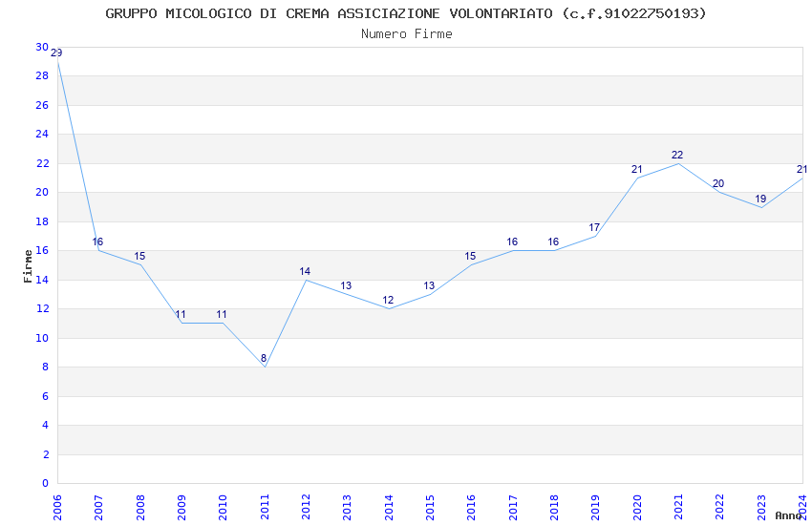Image resolution: width=812 pixels, height=525 pixels.
Task: Click the y-axis value 0
Action: (45, 483)
